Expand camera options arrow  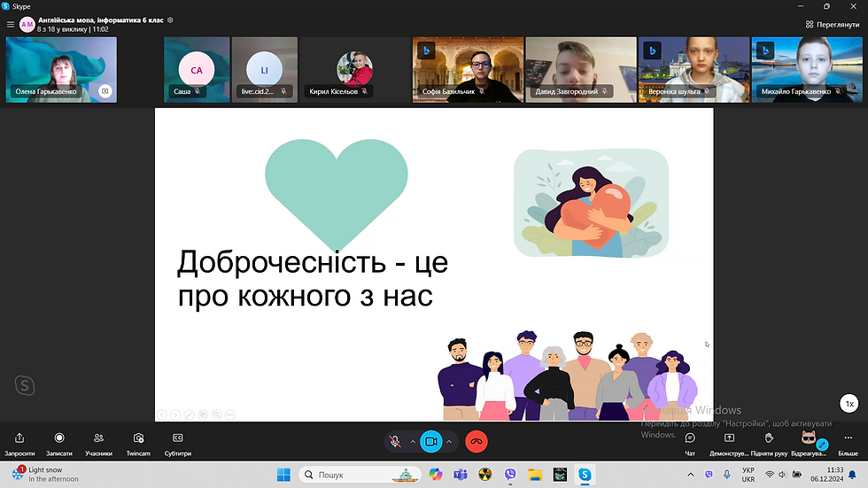tap(449, 442)
